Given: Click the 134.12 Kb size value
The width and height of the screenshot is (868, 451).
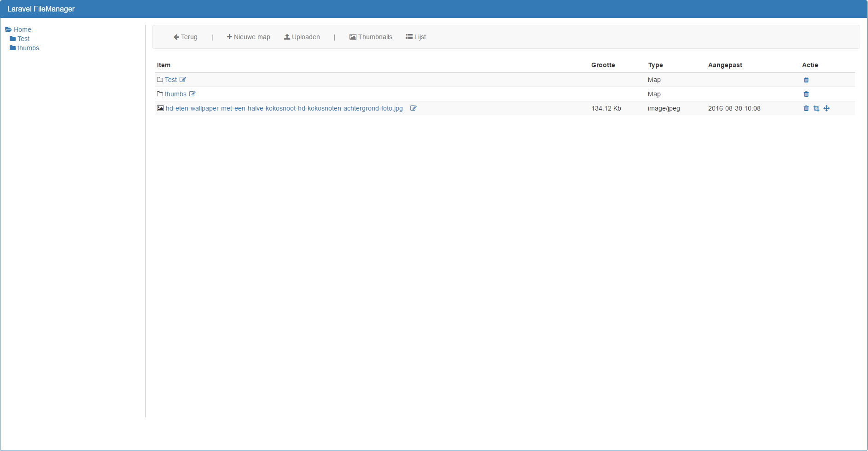Looking at the screenshot, I should 606,108.
